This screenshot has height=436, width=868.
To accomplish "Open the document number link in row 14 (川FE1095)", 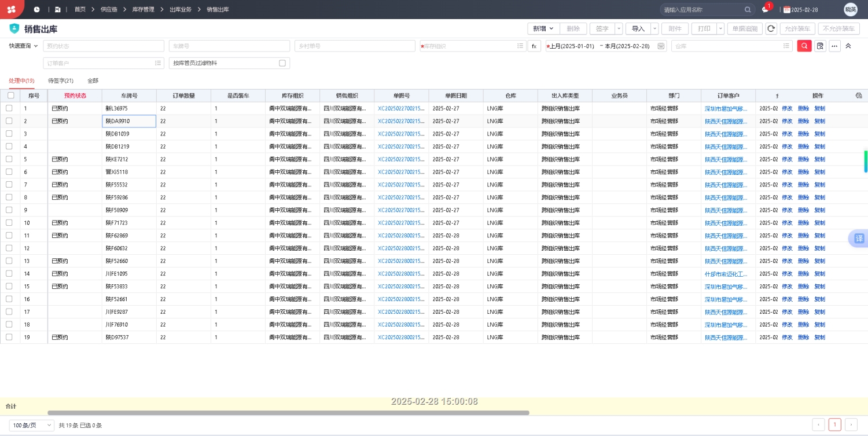I will pyautogui.click(x=401, y=274).
